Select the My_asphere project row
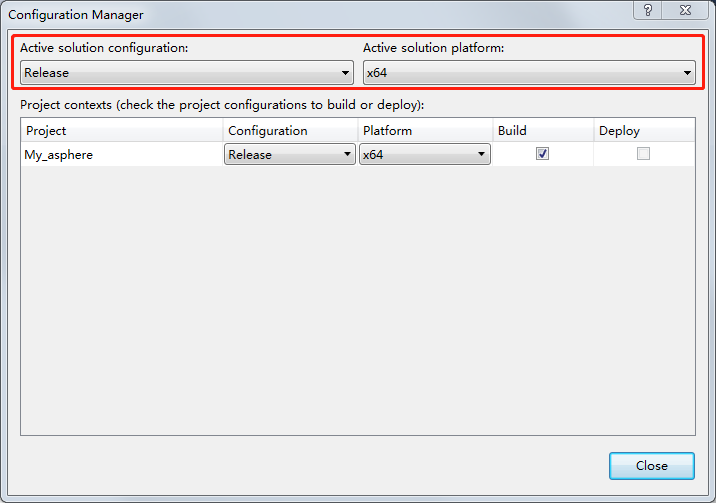The width and height of the screenshot is (716, 503). pos(358,154)
